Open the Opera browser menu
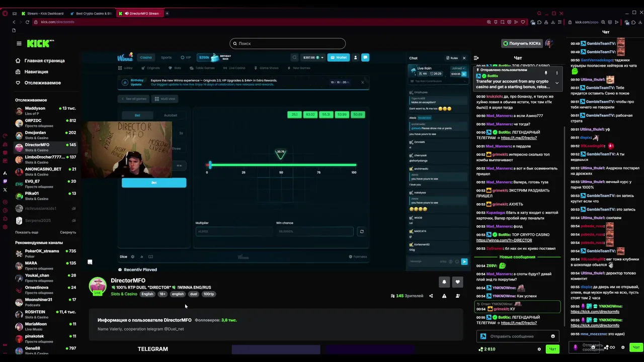Image resolution: width=644 pixels, height=362 pixels. pyautogui.click(x=5, y=14)
